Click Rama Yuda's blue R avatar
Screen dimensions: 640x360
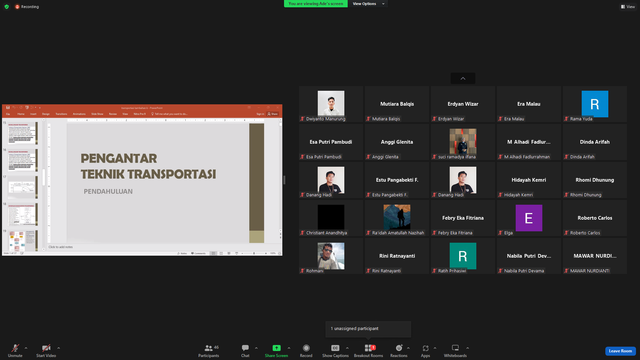[595, 104]
